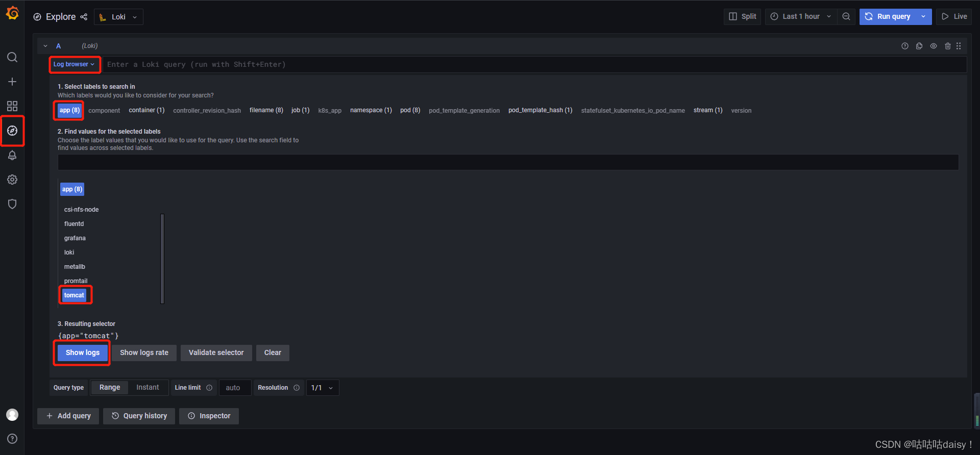980x455 pixels.
Task: Select the grafana value
Action: (x=75, y=238)
